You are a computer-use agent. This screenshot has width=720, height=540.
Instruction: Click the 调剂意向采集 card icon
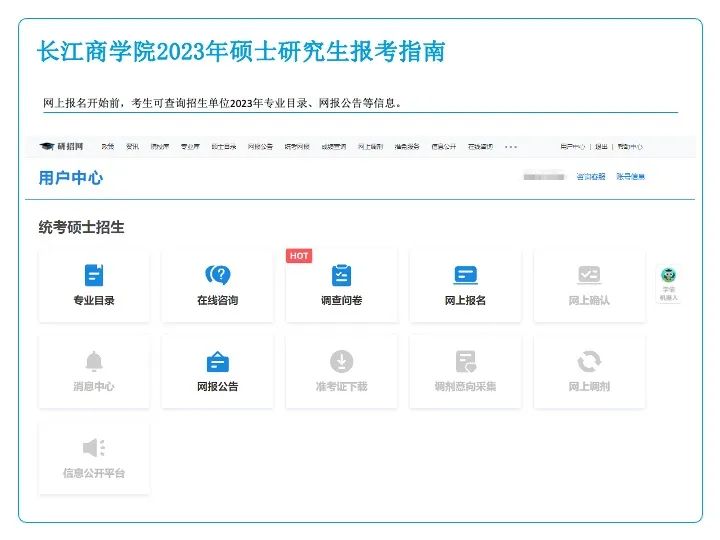pyautogui.click(x=465, y=361)
